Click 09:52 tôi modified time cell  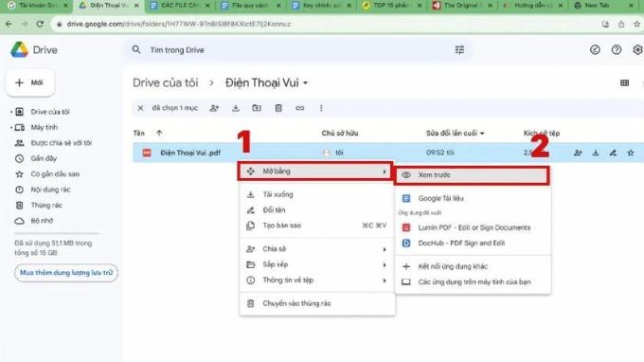(x=439, y=153)
